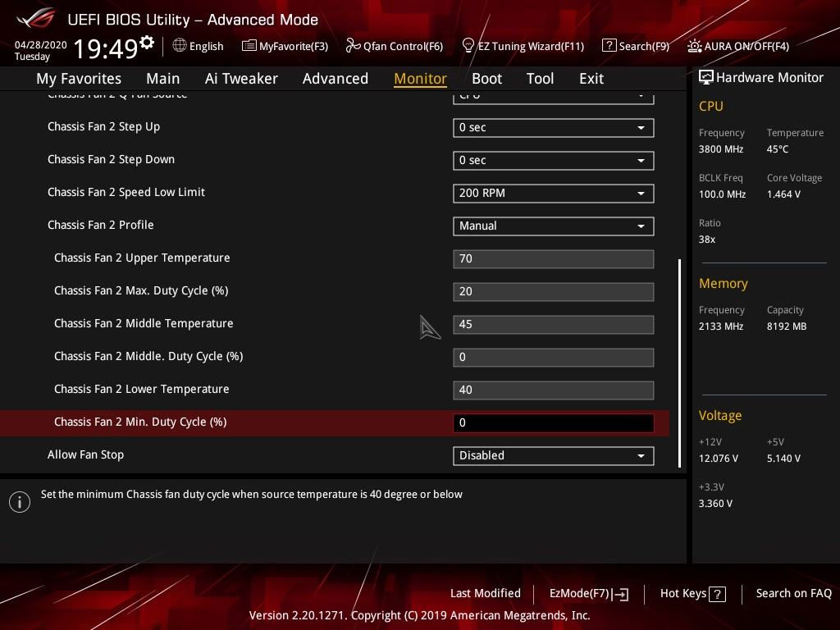
Task: Click the Chassis Fan 2 Upper Temperature field
Action: click(554, 259)
